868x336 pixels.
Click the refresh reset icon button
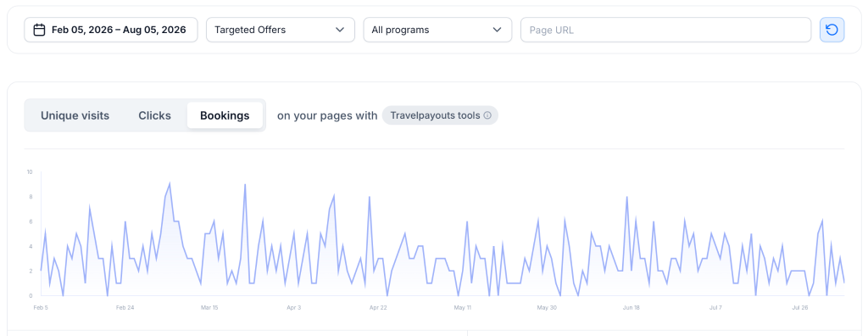[x=832, y=30]
